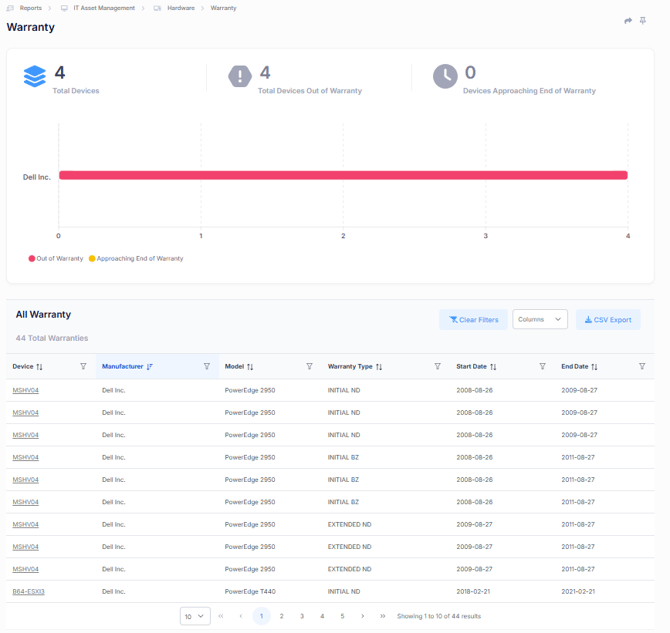
Task: Sort by End Date column header
Action: [x=579, y=367]
